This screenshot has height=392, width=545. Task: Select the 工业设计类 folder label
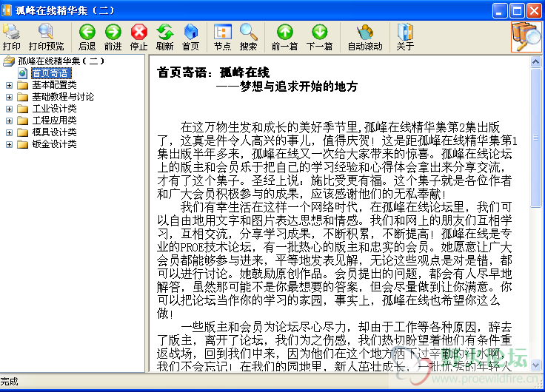point(54,108)
